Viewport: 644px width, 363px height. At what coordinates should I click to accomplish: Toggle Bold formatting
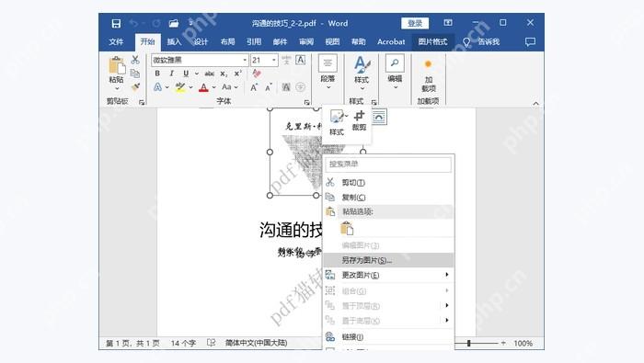point(157,74)
